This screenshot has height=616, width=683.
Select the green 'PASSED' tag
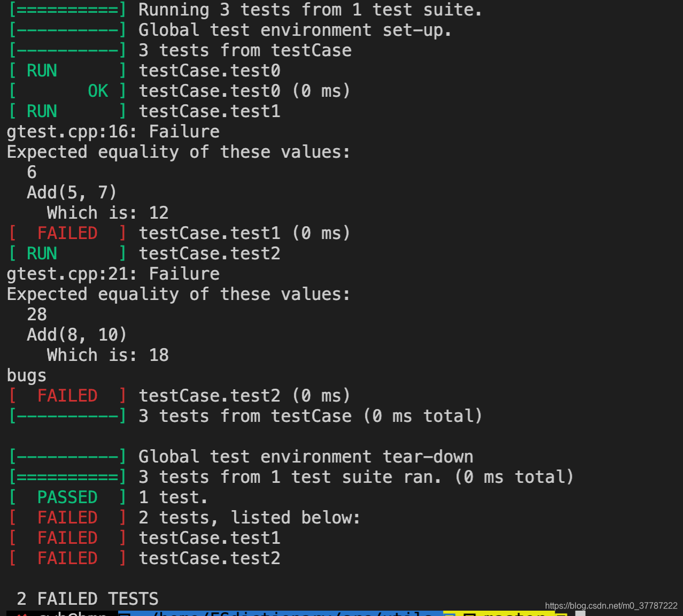[67, 498]
